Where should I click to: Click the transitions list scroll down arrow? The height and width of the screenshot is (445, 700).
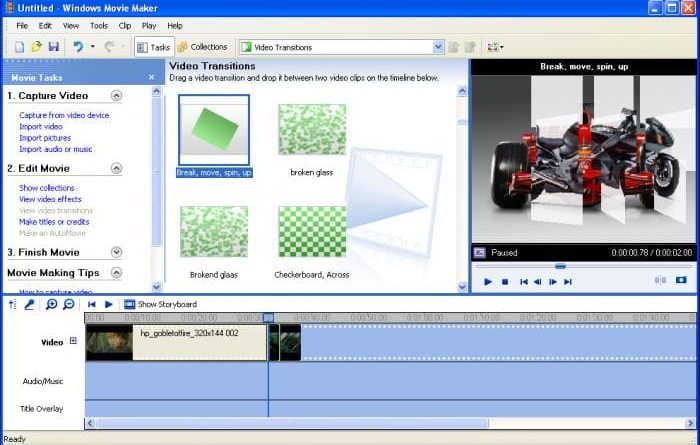(x=462, y=287)
